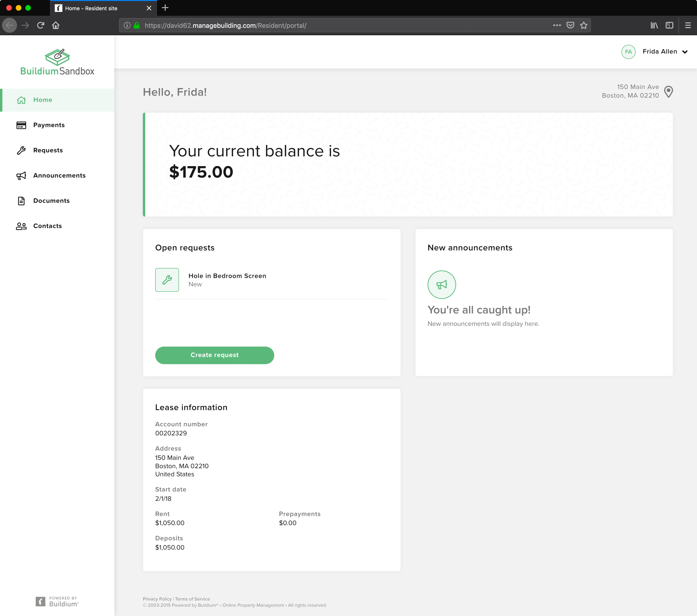
Task: Click the wrench icon on Hole in Bedroom Screen request
Action: [167, 280]
